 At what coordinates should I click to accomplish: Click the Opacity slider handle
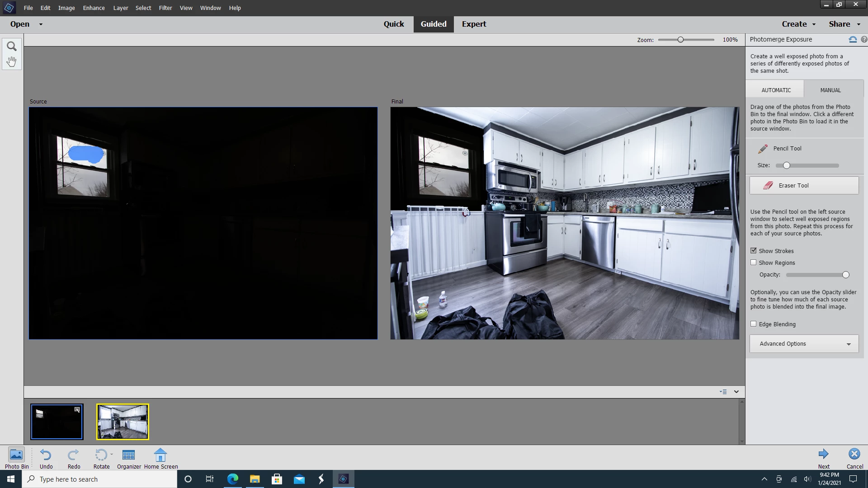846,275
